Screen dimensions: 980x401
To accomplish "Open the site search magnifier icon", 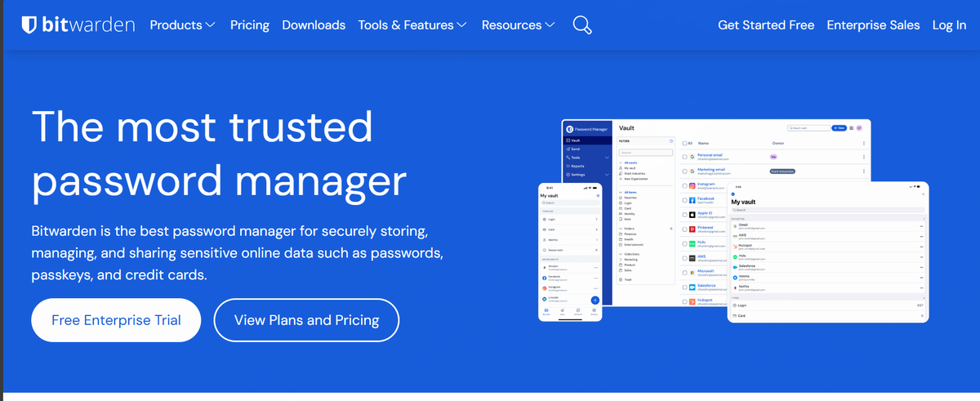I will [x=582, y=25].
